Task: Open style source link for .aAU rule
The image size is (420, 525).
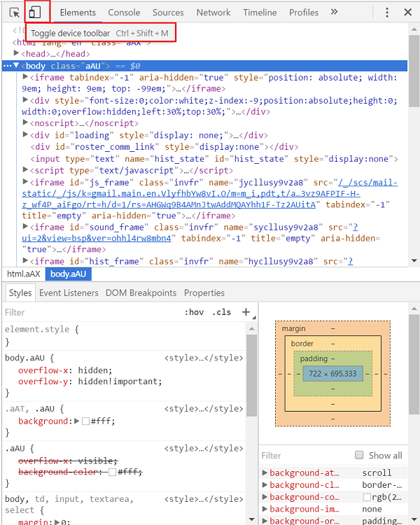Action: click(x=204, y=448)
